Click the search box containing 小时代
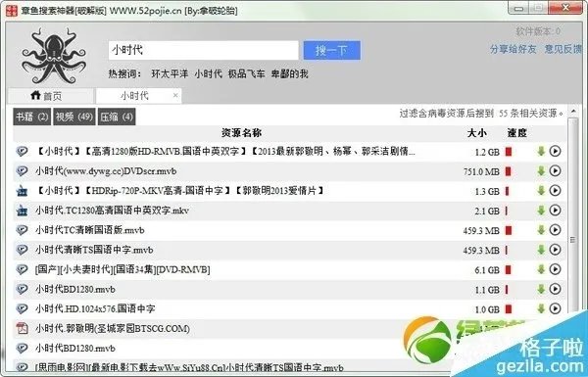588x377 pixels. (204, 50)
